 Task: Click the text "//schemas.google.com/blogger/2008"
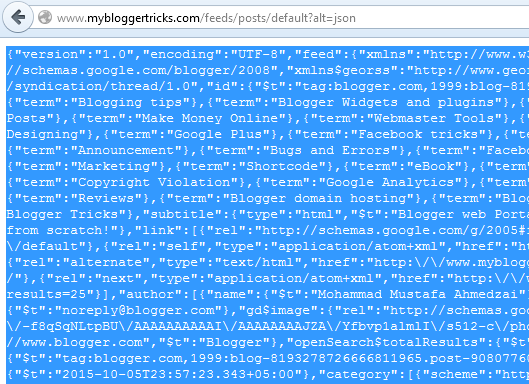tap(138, 70)
